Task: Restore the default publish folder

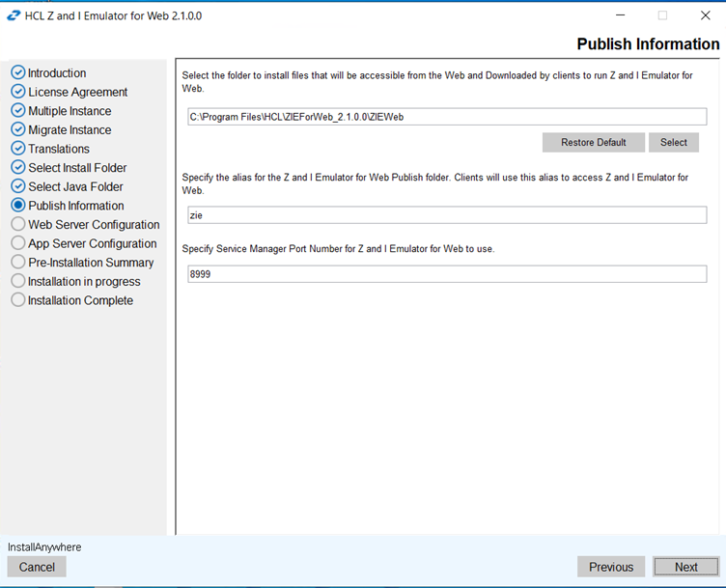Action: (x=593, y=142)
